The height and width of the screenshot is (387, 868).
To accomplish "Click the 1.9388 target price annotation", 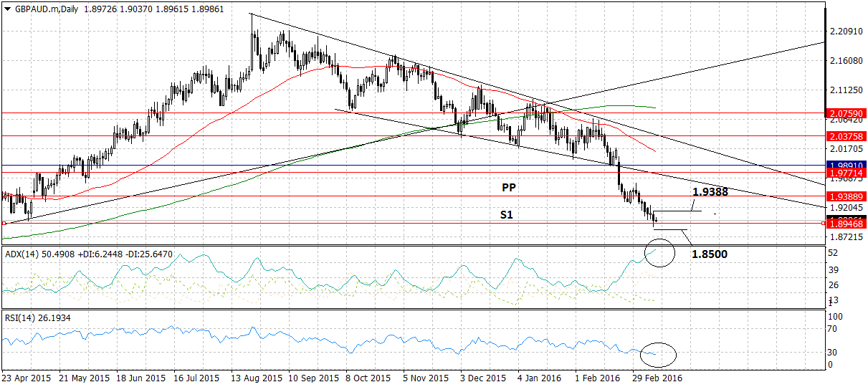I will [710, 192].
